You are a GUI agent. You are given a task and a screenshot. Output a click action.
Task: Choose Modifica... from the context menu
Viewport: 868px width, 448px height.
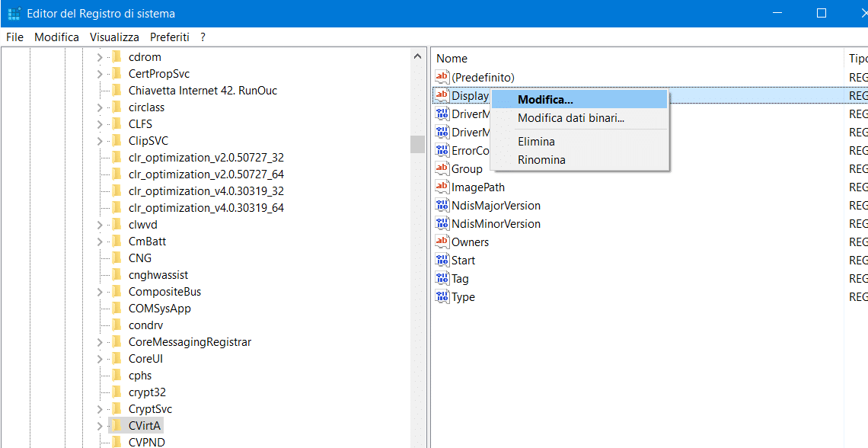coord(580,100)
